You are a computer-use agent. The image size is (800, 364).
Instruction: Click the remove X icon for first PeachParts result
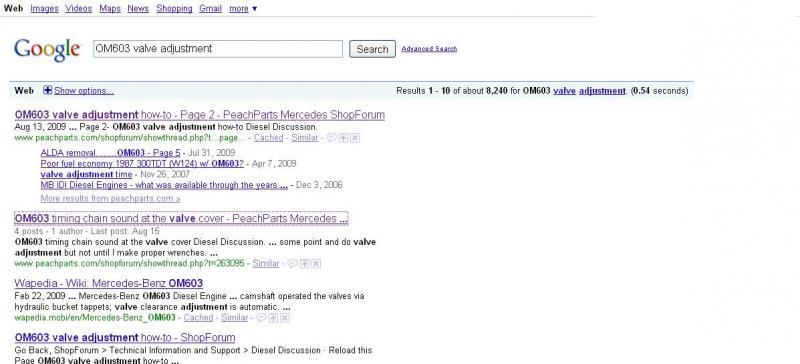click(355, 138)
